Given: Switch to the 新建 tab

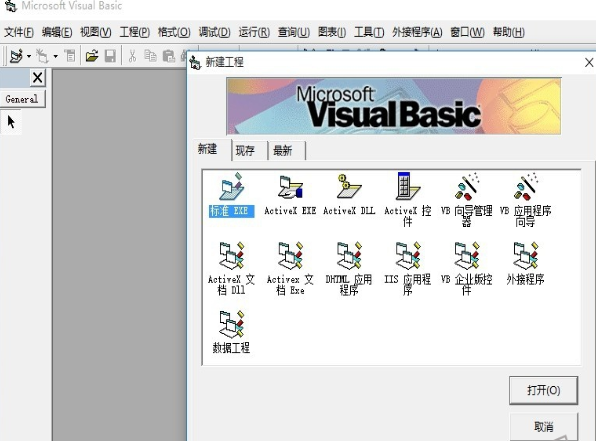Looking at the screenshot, I should 208,149.
